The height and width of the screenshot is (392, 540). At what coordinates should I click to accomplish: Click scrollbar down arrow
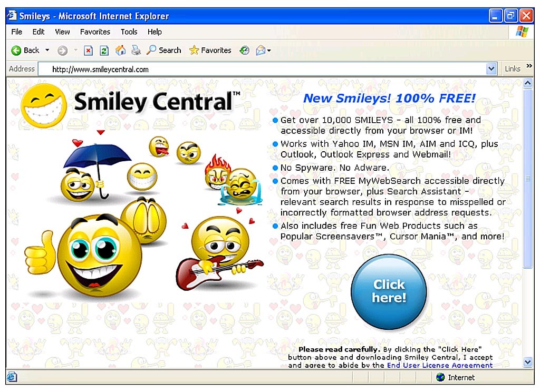point(527,362)
